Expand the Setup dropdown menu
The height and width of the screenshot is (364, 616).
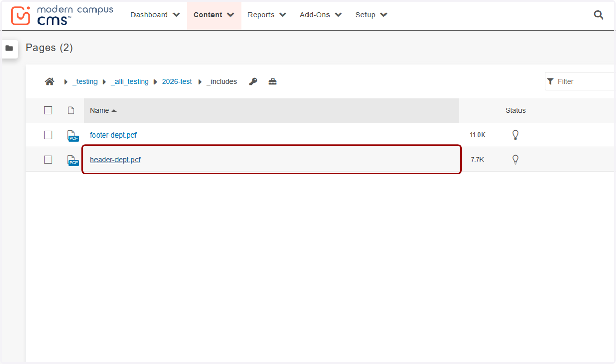click(371, 15)
